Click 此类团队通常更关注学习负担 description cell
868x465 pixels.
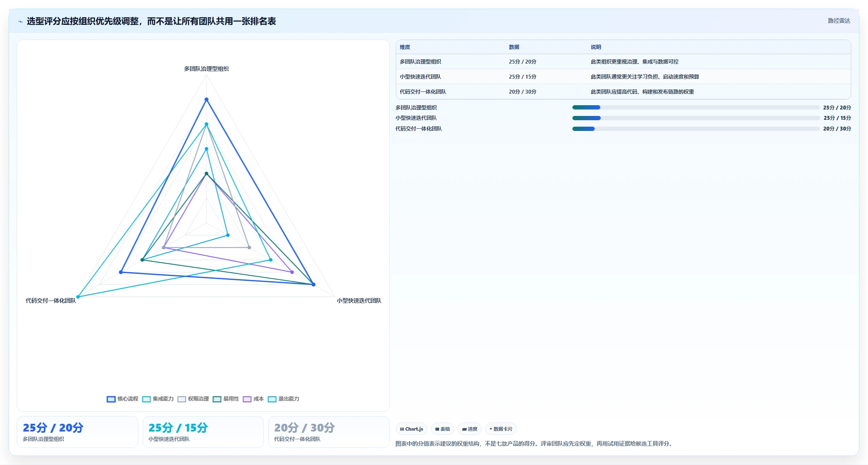pos(645,77)
